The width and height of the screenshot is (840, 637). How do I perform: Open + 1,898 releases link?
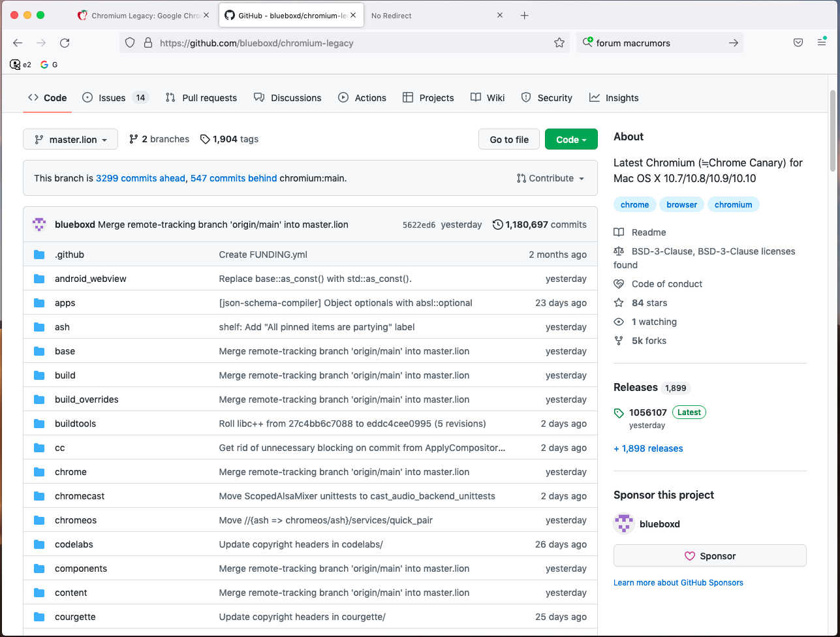pyautogui.click(x=648, y=448)
